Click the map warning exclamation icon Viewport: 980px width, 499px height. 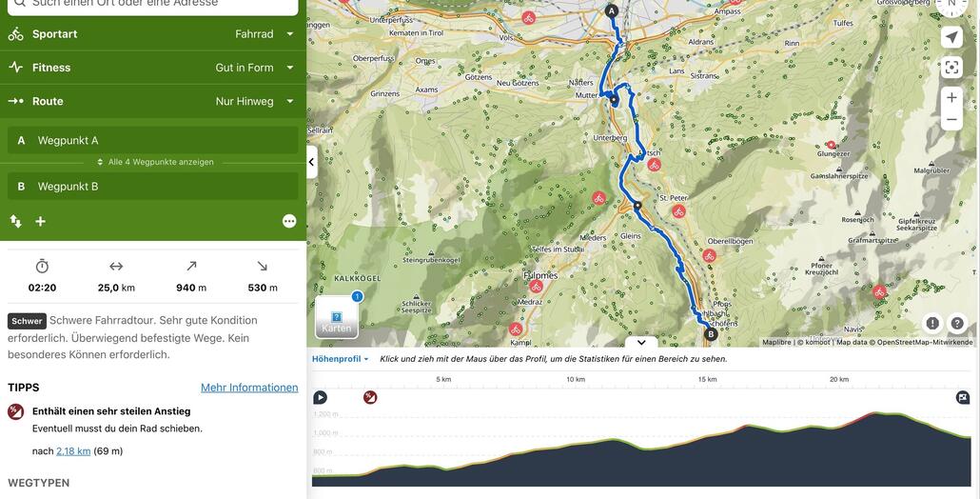pos(932,323)
